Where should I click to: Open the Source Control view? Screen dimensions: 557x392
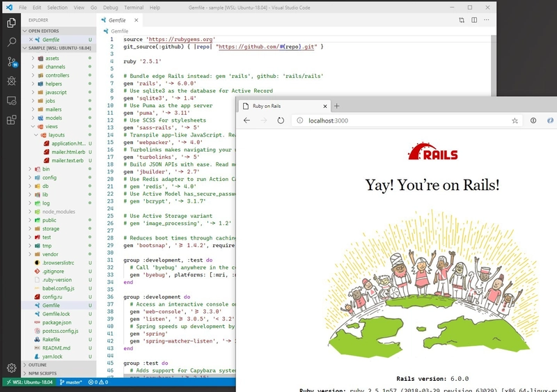[x=11, y=62]
